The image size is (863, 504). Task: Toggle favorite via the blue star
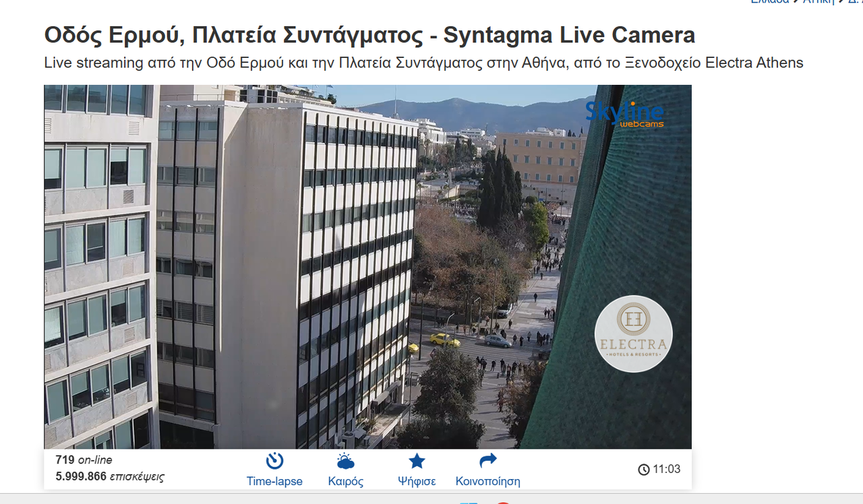pyautogui.click(x=417, y=460)
